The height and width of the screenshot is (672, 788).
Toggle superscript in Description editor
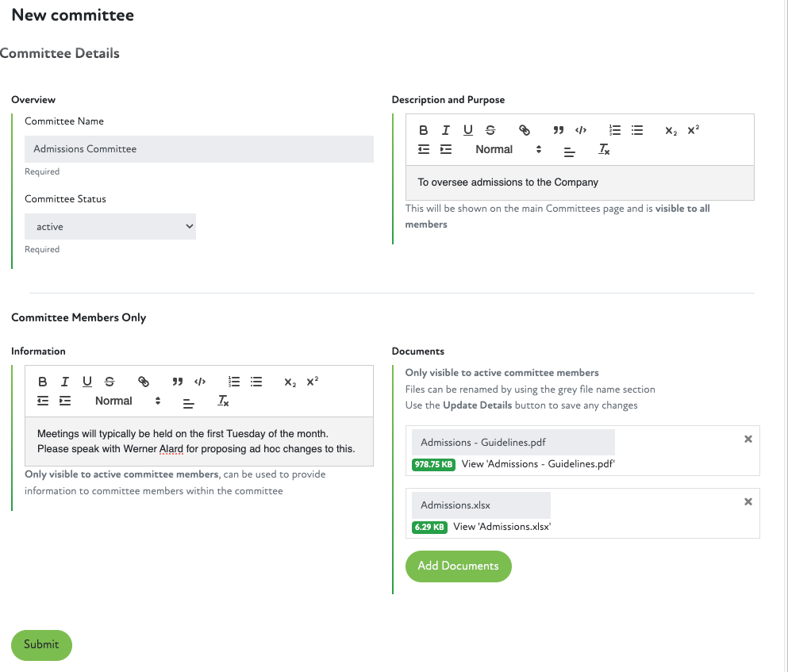click(693, 130)
